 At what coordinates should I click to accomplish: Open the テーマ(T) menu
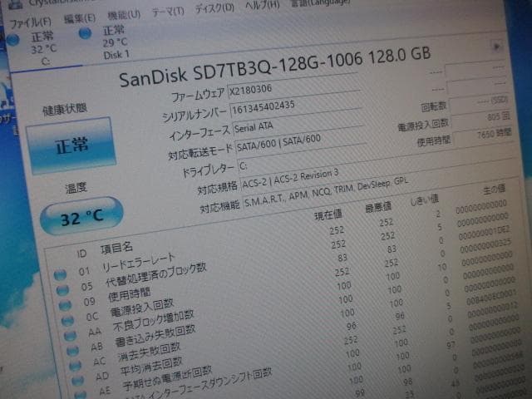168,12
